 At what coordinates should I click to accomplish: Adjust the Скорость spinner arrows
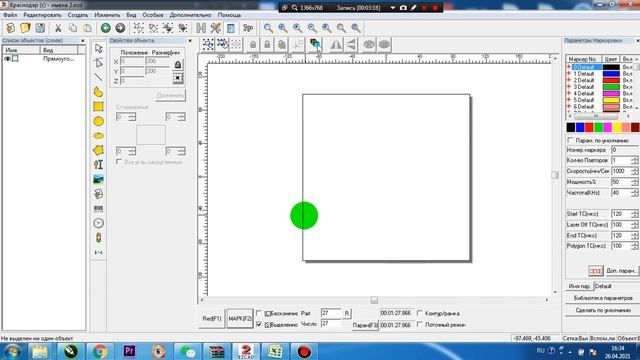(634, 171)
